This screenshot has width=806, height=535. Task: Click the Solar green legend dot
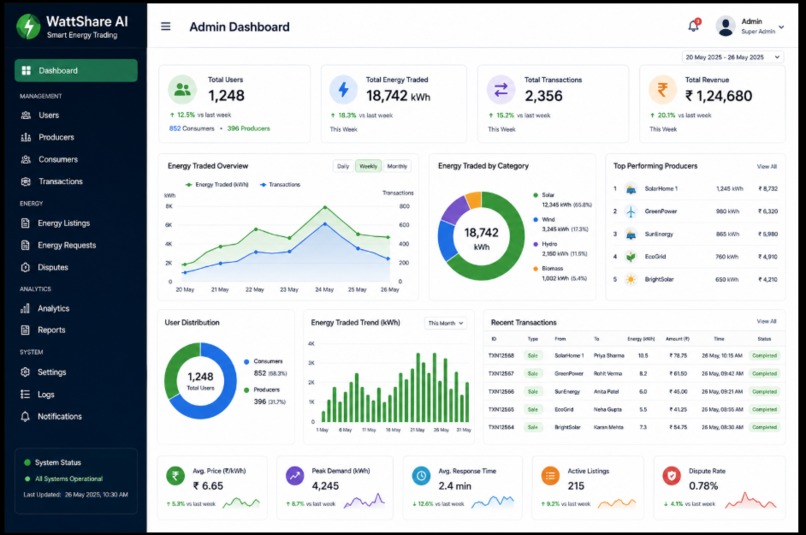536,195
